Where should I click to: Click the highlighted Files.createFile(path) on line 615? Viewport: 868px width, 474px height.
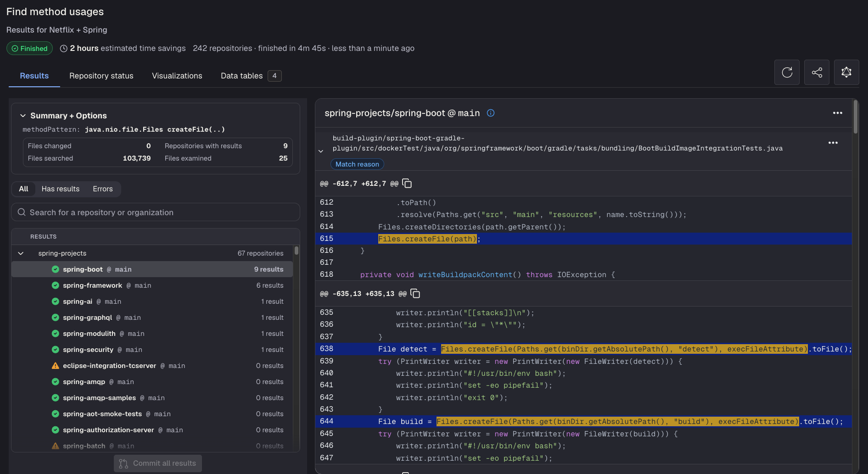[427, 239]
